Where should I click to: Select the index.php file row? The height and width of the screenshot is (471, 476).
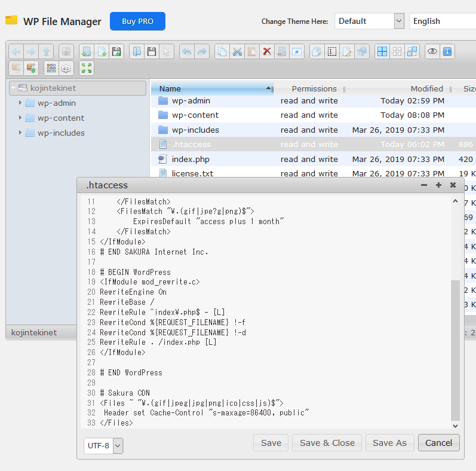click(314, 159)
